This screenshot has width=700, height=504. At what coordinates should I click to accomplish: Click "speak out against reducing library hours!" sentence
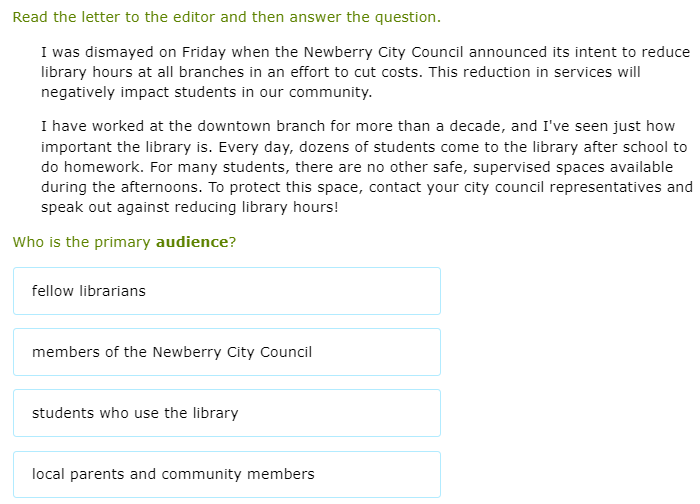click(190, 207)
